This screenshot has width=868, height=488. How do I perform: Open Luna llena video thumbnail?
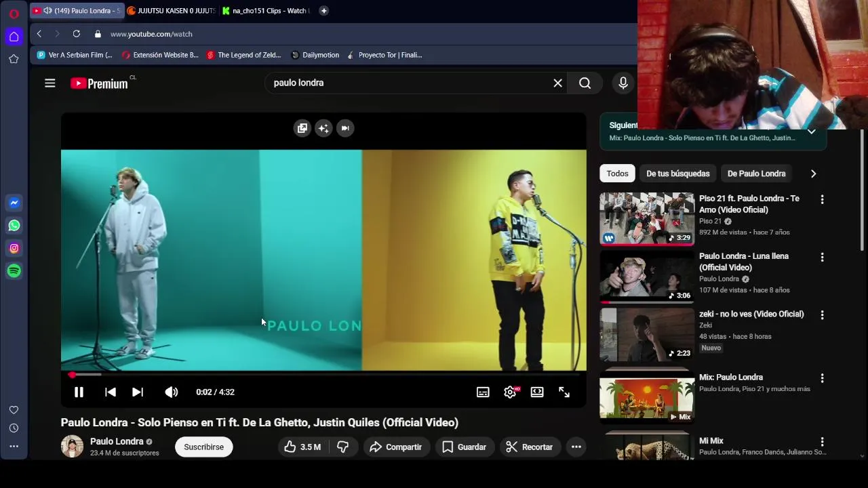click(647, 276)
